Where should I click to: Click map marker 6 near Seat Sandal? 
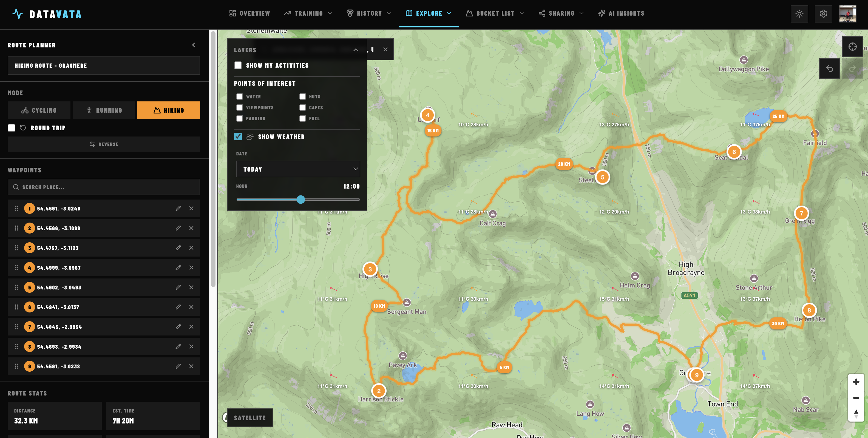[734, 152]
